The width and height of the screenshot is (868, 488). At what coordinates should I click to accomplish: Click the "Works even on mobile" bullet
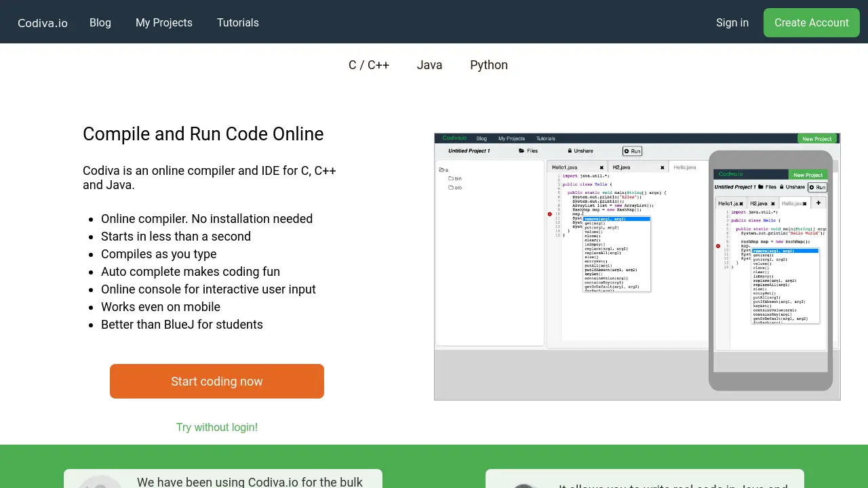(161, 307)
